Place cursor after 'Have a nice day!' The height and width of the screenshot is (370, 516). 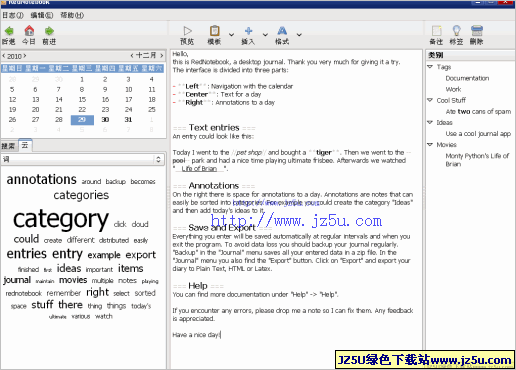click(221, 335)
